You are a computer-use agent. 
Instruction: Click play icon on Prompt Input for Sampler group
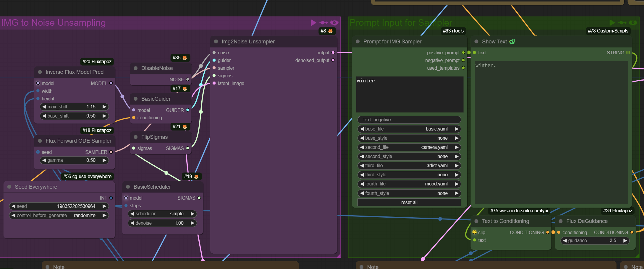click(612, 23)
